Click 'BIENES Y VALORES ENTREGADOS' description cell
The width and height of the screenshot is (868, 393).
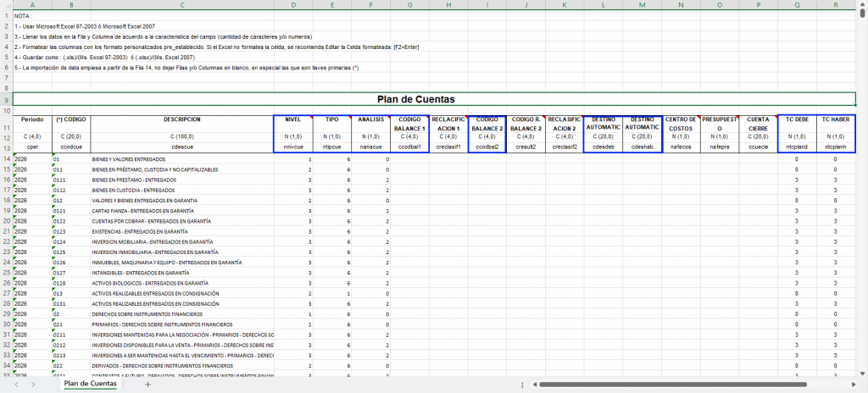[182, 159]
